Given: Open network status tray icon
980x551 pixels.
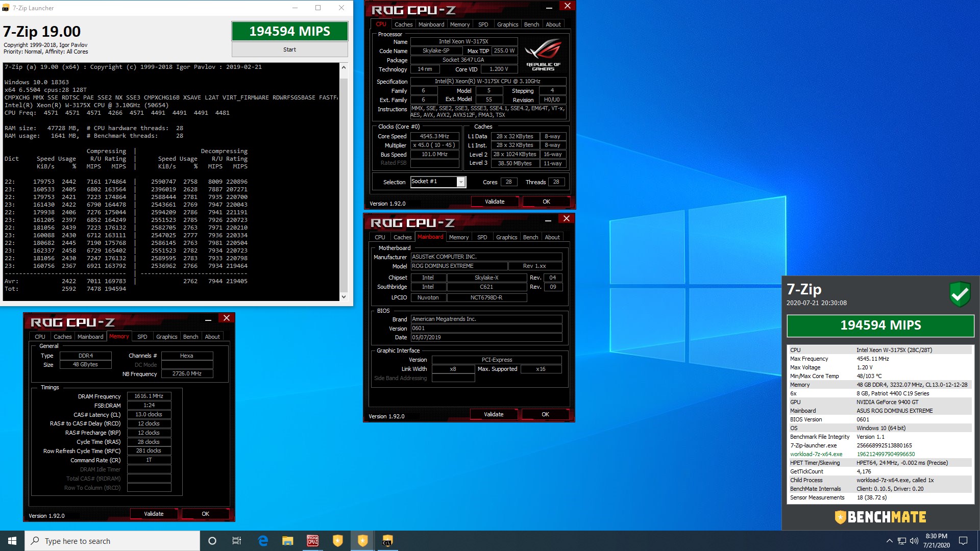Looking at the screenshot, I should 902,541.
